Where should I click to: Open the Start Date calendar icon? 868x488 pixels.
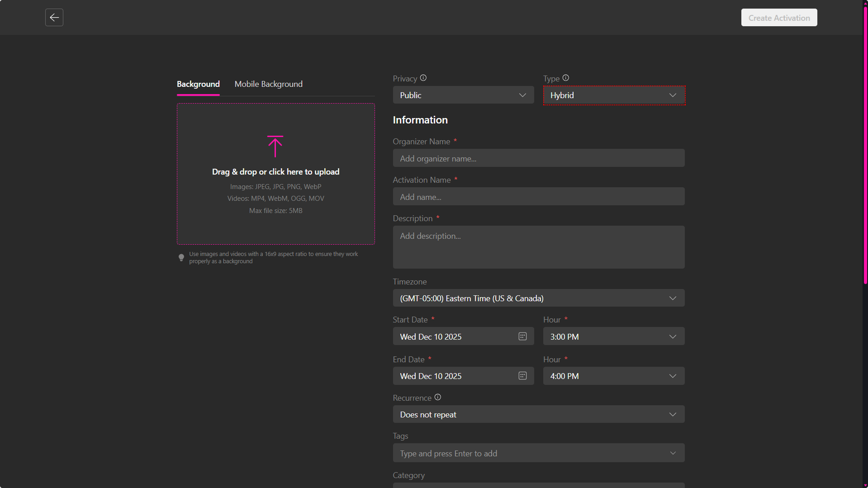coord(522,336)
